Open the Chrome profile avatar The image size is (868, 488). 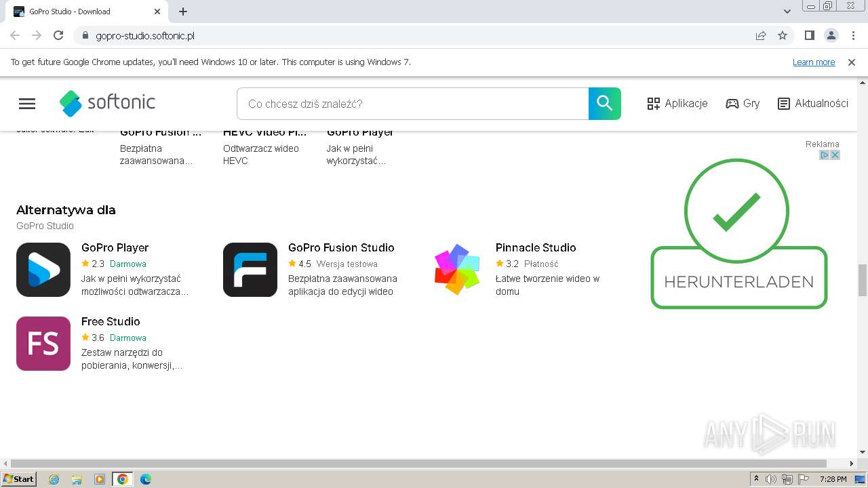click(831, 36)
